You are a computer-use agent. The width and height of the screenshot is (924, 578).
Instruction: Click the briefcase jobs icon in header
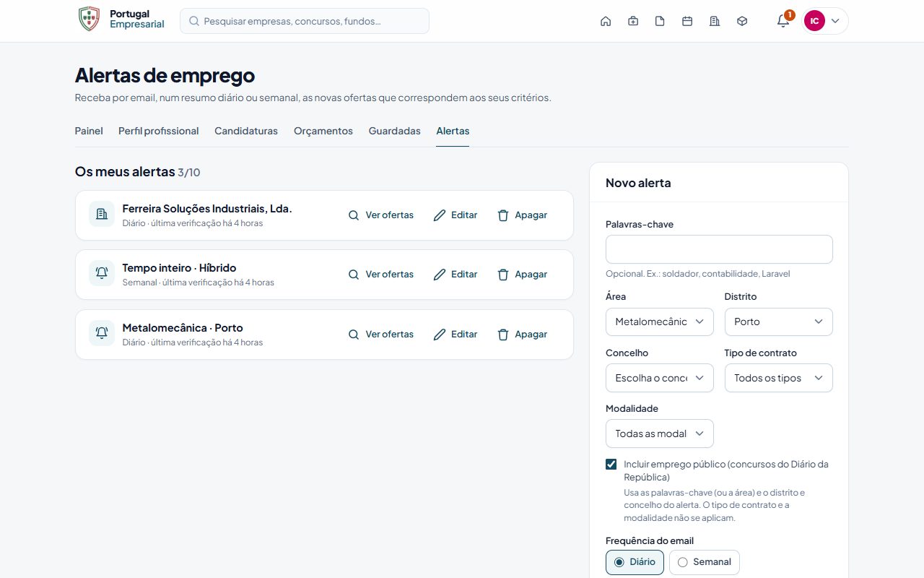pyautogui.click(x=633, y=21)
